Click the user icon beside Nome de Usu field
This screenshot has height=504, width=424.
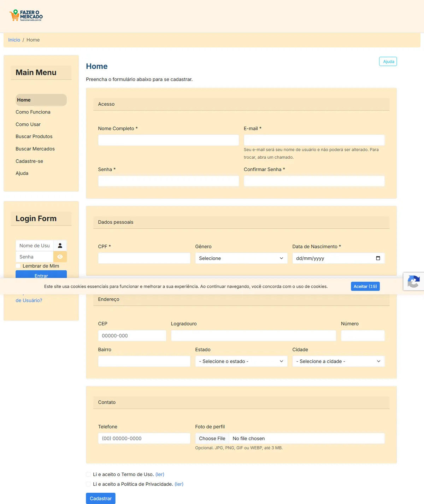[x=60, y=246]
